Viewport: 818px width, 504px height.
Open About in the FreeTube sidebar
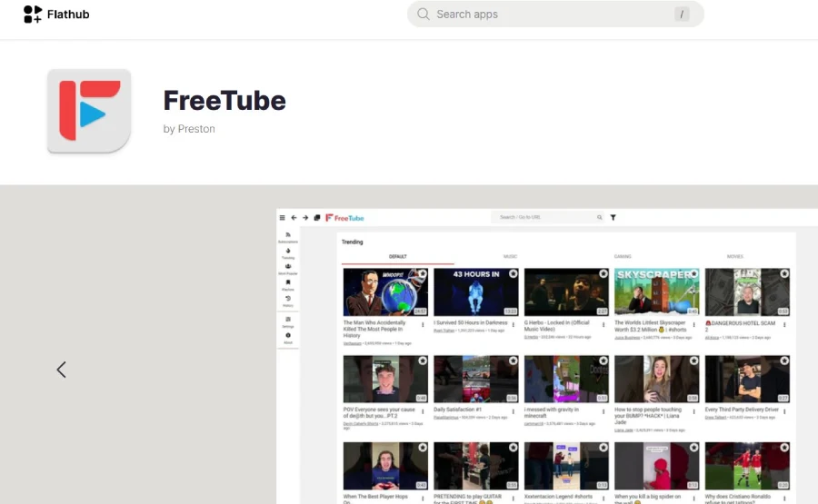point(288,338)
